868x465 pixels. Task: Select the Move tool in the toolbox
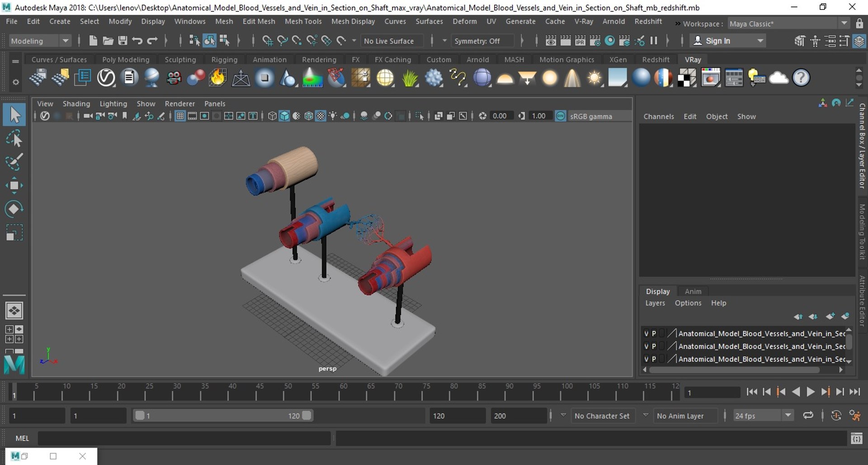pos(14,185)
